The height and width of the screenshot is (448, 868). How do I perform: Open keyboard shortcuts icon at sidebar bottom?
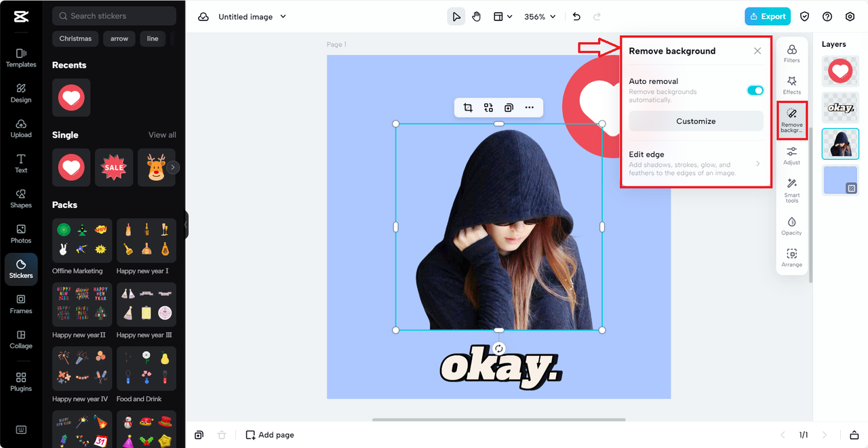(x=21, y=430)
